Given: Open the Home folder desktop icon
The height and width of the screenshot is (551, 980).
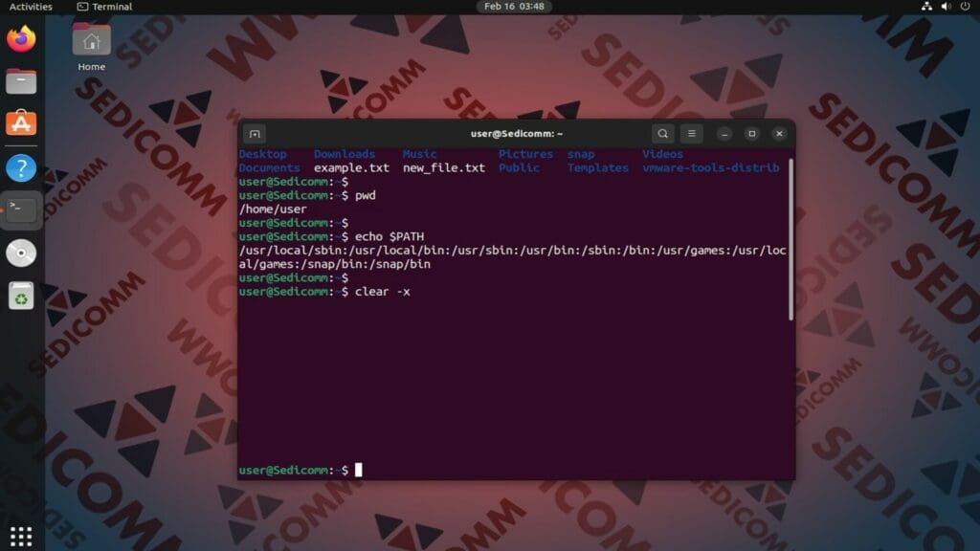Looking at the screenshot, I should click(x=91, y=48).
